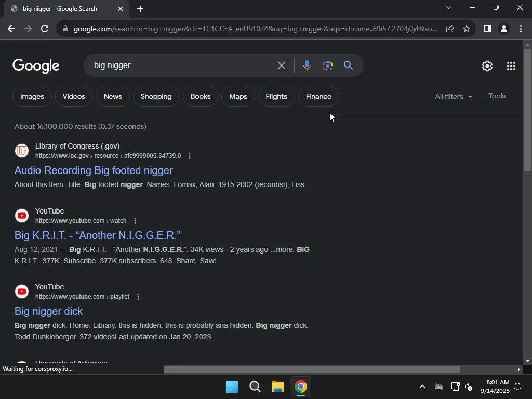This screenshot has width=532, height=399.
Task: Click the horizontal scrollbar thumb
Action: (x=312, y=369)
